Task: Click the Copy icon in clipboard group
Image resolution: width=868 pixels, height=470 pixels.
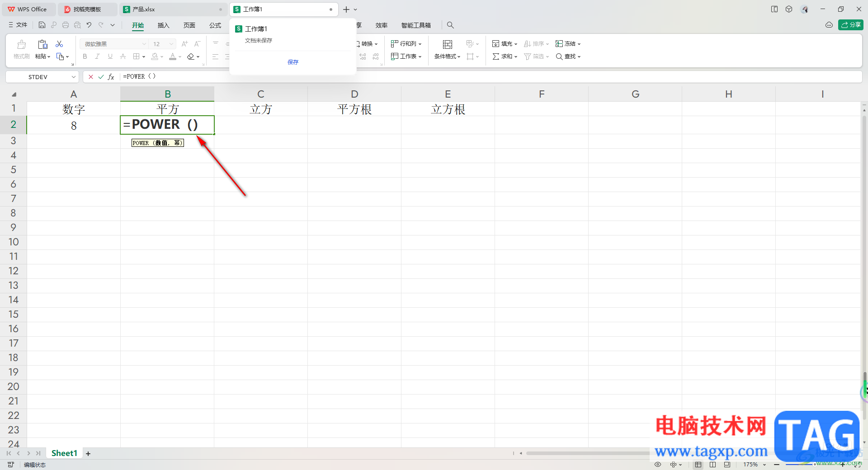Action: pyautogui.click(x=60, y=56)
